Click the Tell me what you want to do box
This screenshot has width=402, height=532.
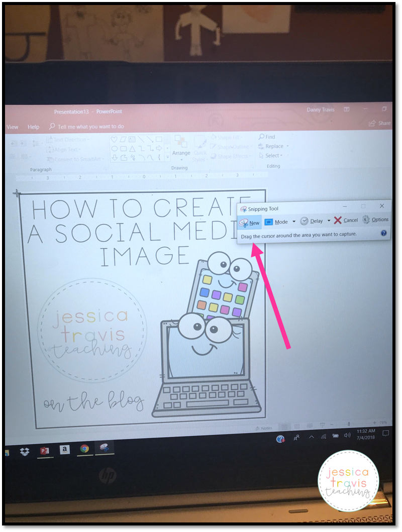click(x=87, y=127)
